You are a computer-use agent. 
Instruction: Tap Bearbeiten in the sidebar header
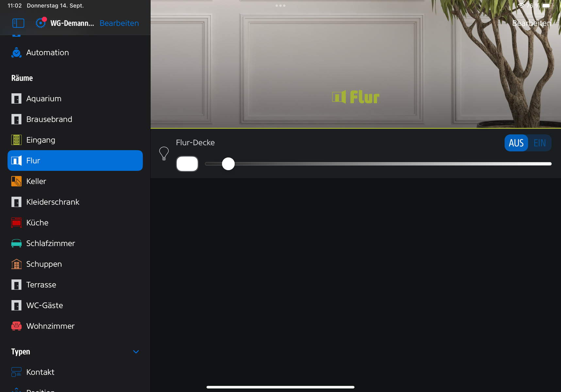click(119, 23)
